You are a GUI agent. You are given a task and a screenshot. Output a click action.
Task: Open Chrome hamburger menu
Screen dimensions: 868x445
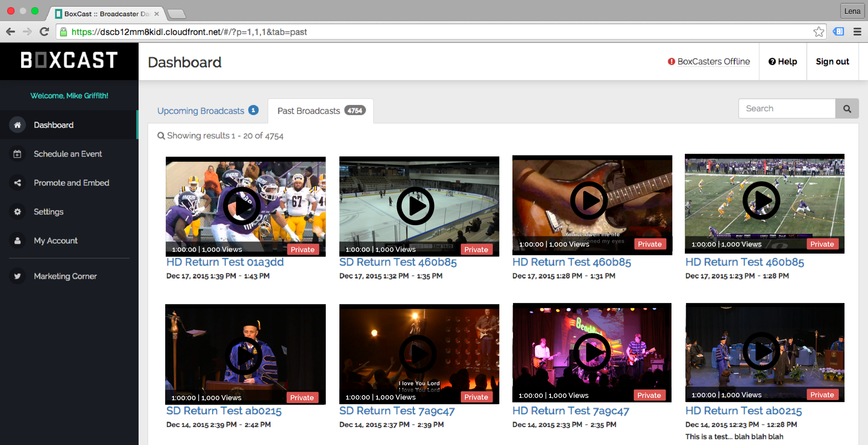coord(857,32)
